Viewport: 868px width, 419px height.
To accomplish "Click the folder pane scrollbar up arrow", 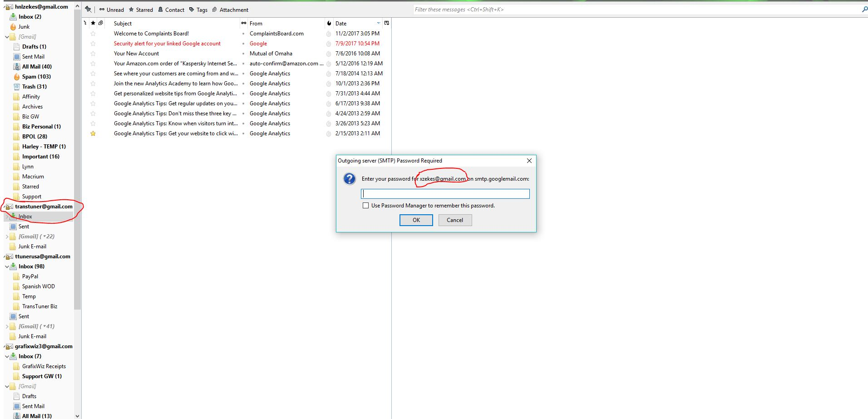I will (77, 6).
